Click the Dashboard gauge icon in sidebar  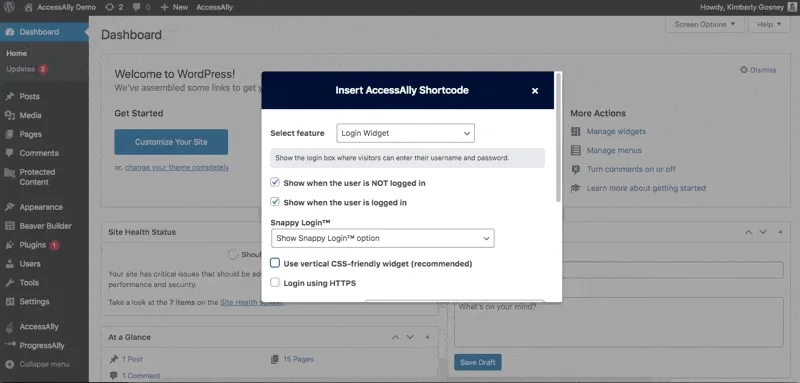click(x=9, y=32)
